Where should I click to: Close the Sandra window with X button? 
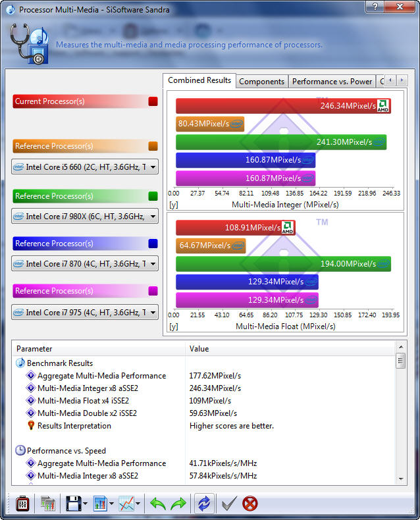400,7
